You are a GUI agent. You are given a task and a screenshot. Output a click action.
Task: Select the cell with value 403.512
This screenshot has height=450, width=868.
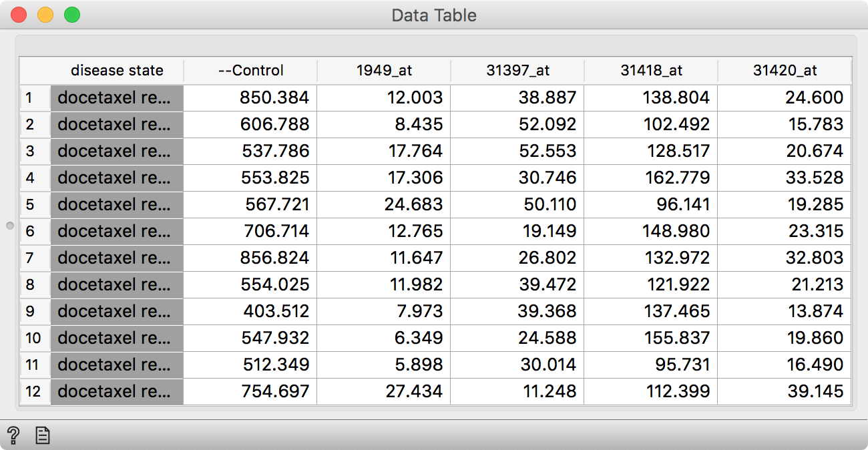(250, 311)
